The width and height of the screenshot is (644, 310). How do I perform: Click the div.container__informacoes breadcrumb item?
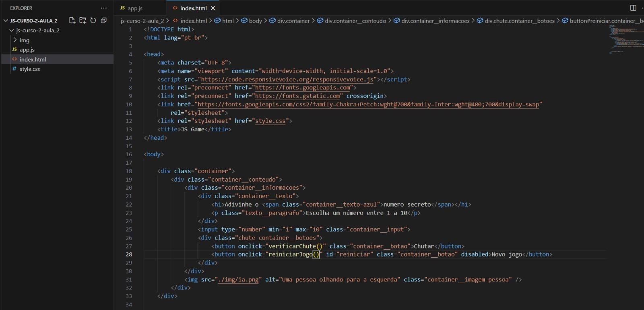436,21
